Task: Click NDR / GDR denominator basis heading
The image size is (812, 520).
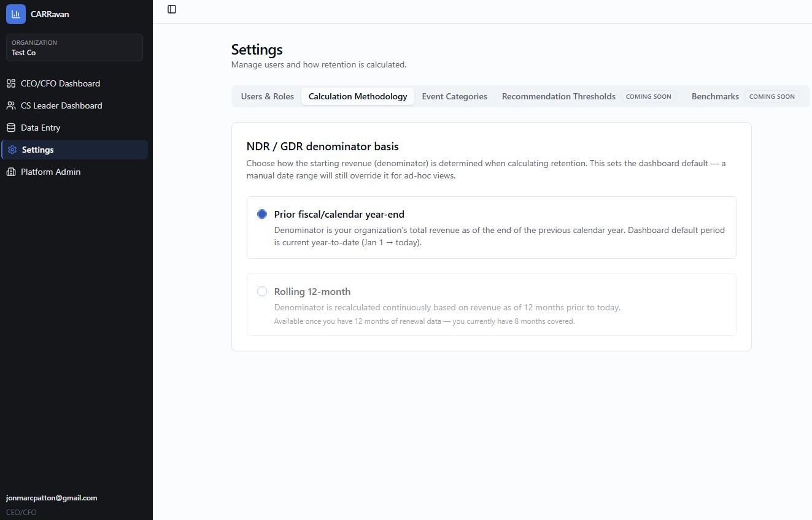Action: pos(322,147)
